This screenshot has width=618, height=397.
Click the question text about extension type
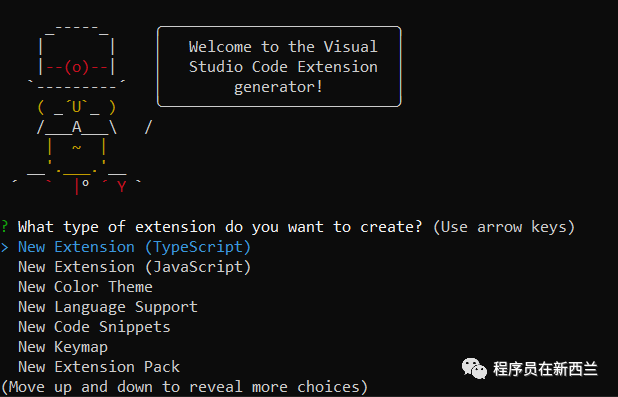pos(220,227)
